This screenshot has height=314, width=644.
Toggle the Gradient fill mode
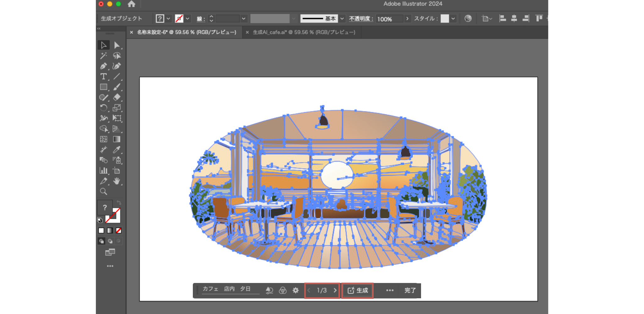109,230
